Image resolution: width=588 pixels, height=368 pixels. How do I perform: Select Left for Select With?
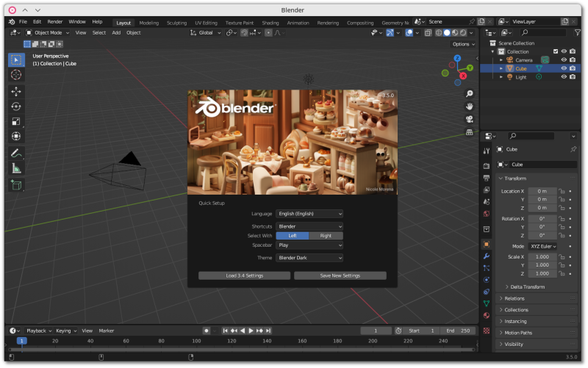[293, 236]
